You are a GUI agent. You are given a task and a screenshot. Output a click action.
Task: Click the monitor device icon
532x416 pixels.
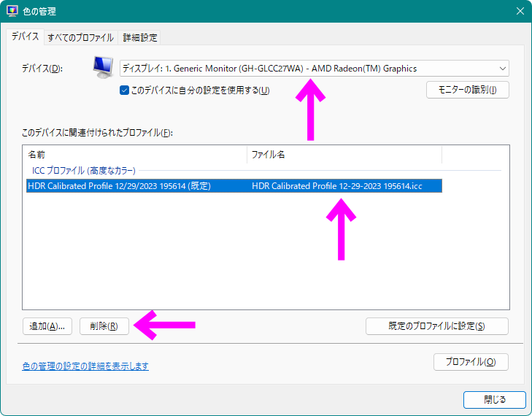[103, 68]
